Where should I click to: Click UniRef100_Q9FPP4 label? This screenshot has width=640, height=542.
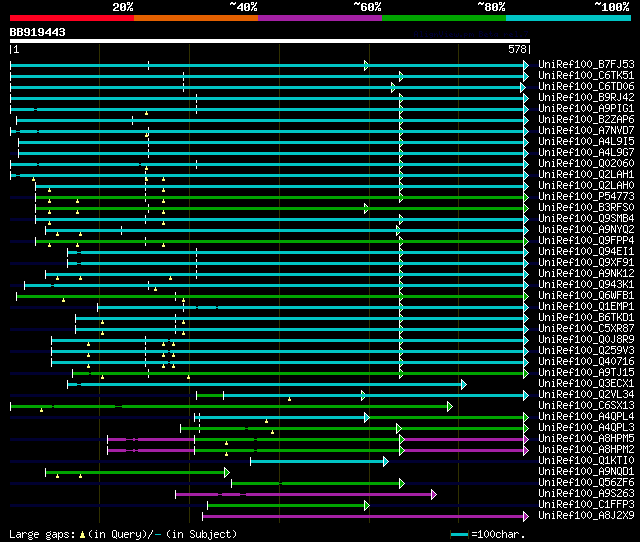pyautogui.click(x=586, y=241)
